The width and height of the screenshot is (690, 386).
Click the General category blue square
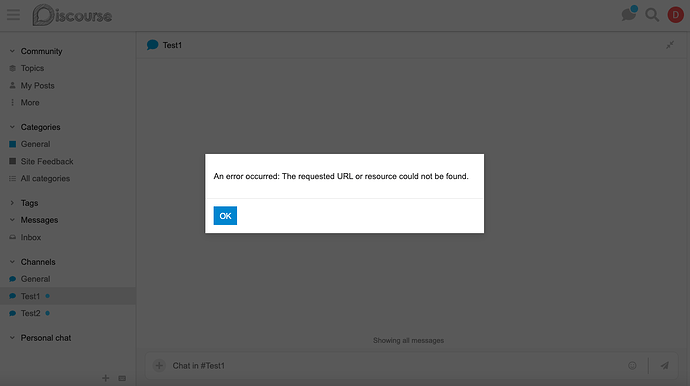tap(12, 144)
